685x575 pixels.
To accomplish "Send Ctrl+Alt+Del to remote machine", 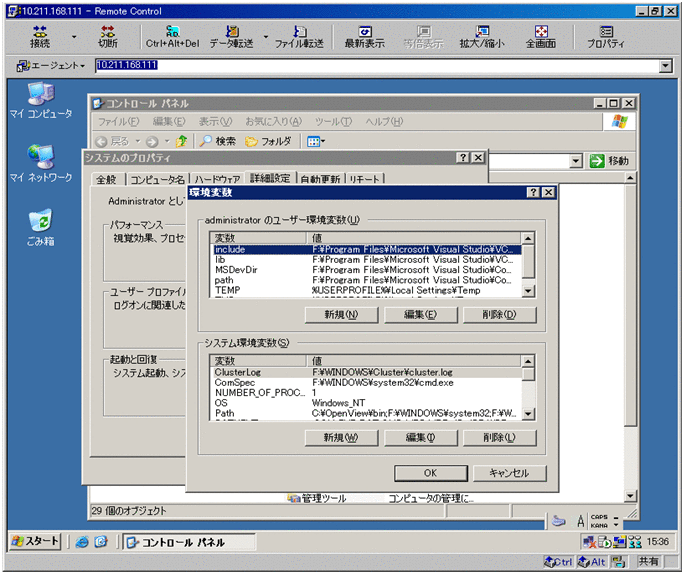I will (x=172, y=37).
